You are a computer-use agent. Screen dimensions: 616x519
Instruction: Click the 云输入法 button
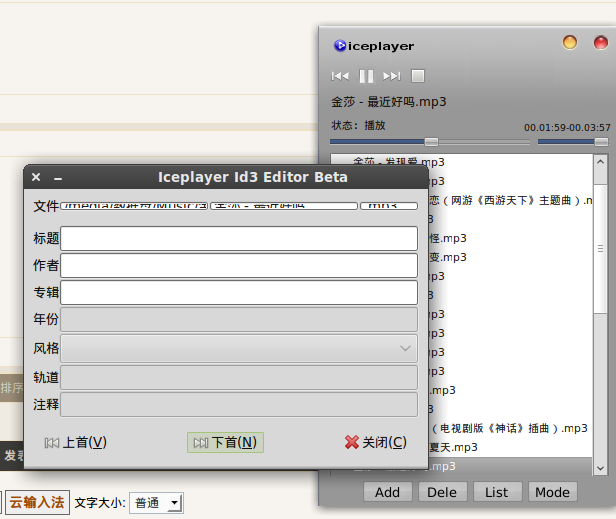coord(37,502)
